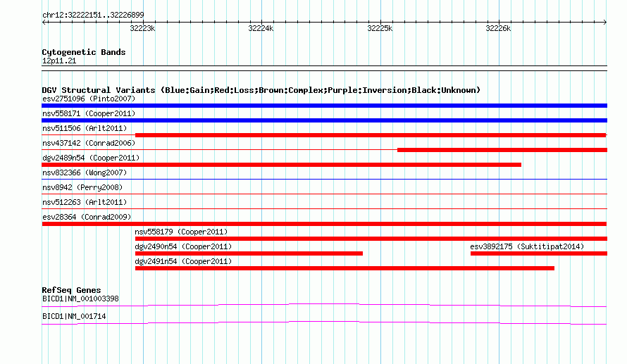Click the 32224k ruler position label

click(x=261, y=28)
